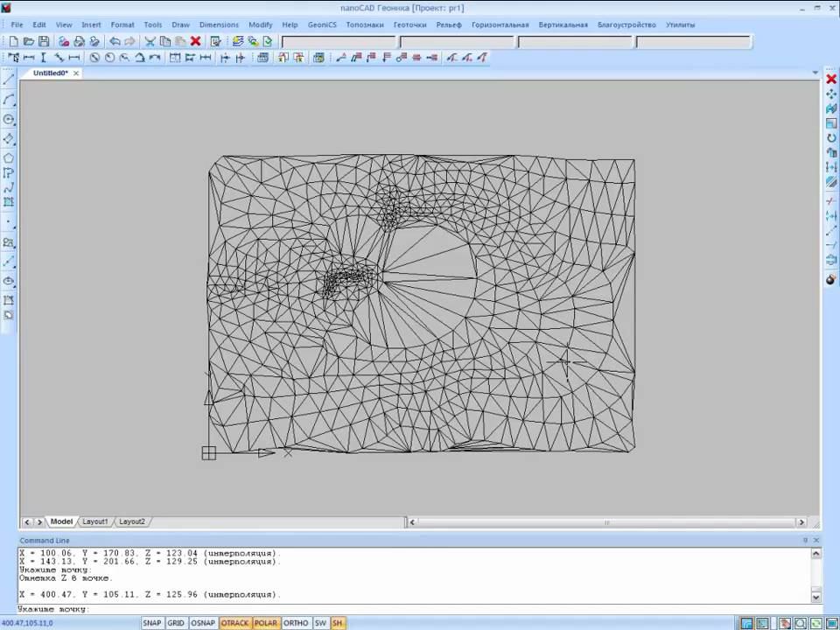Screen dimensions: 840x630
Task: Disable OTRACK in status bar
Action: (x=234, y=623)
